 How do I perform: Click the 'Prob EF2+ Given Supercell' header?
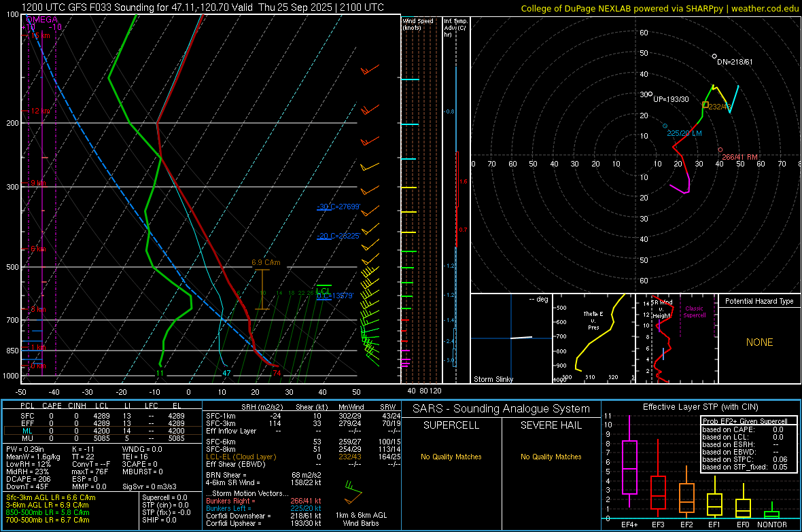tap(745, 421)
